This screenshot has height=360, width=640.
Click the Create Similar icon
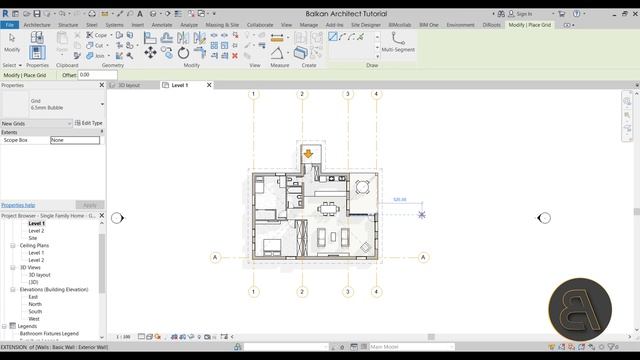(300, 53)
